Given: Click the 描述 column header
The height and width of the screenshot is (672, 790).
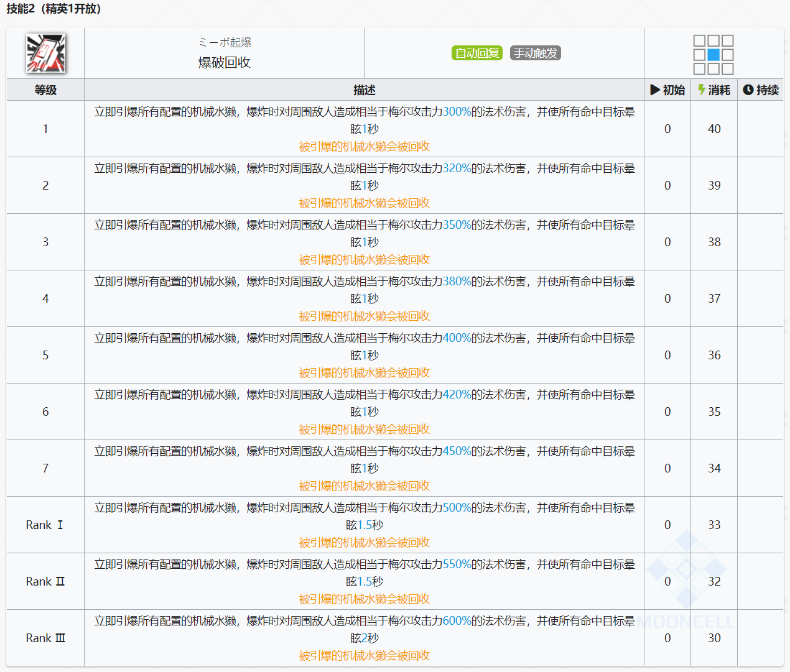Looking at the screenshot, I should (x=365, y=90).
